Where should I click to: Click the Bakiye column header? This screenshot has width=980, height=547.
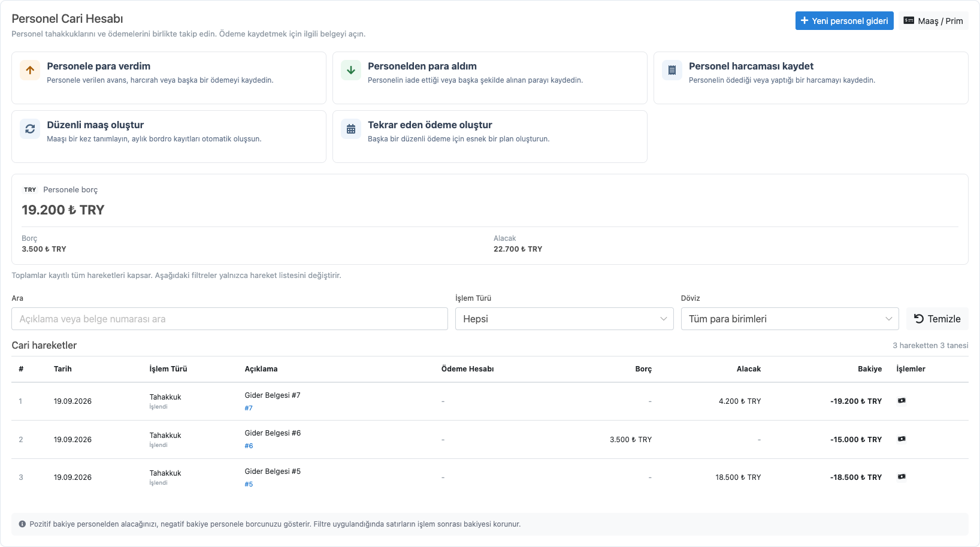[x=870, y=369]
